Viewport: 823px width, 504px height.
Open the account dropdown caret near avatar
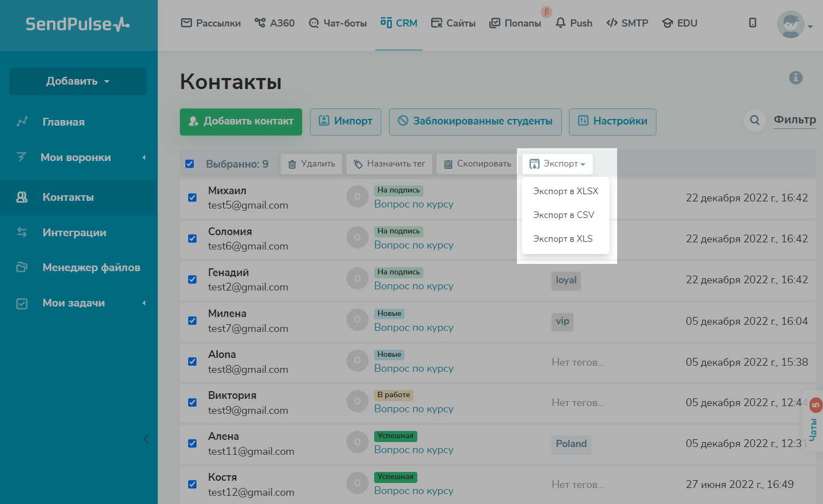(810, 26)
